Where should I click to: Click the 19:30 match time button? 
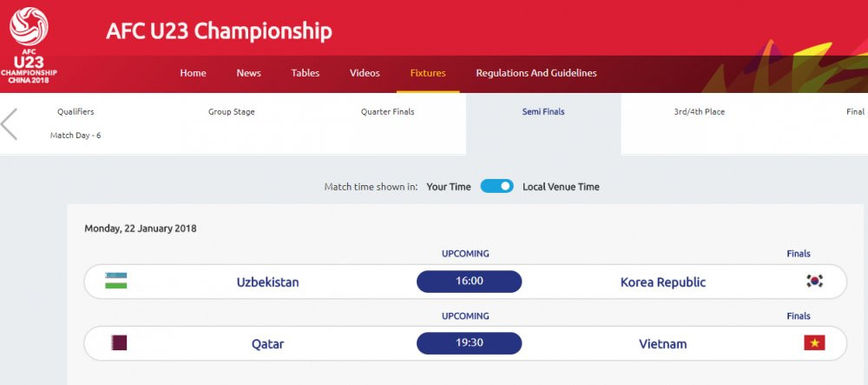click(x=470, y=342)
